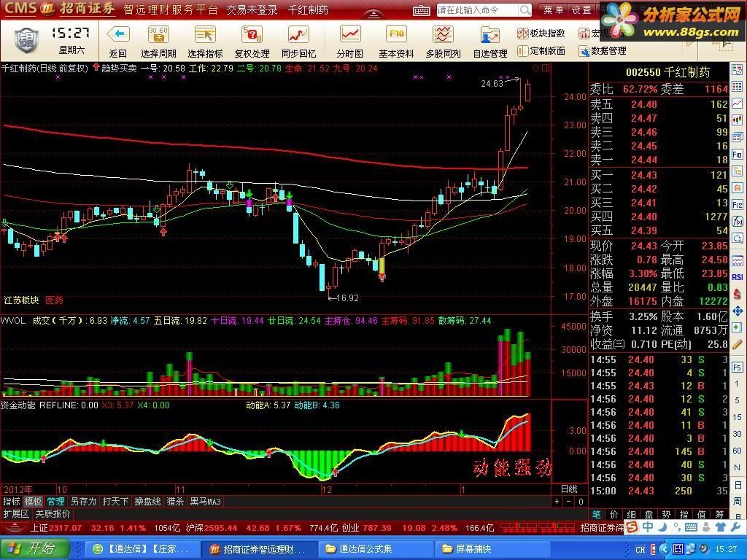Click the table grid sidebar icon

737,87
